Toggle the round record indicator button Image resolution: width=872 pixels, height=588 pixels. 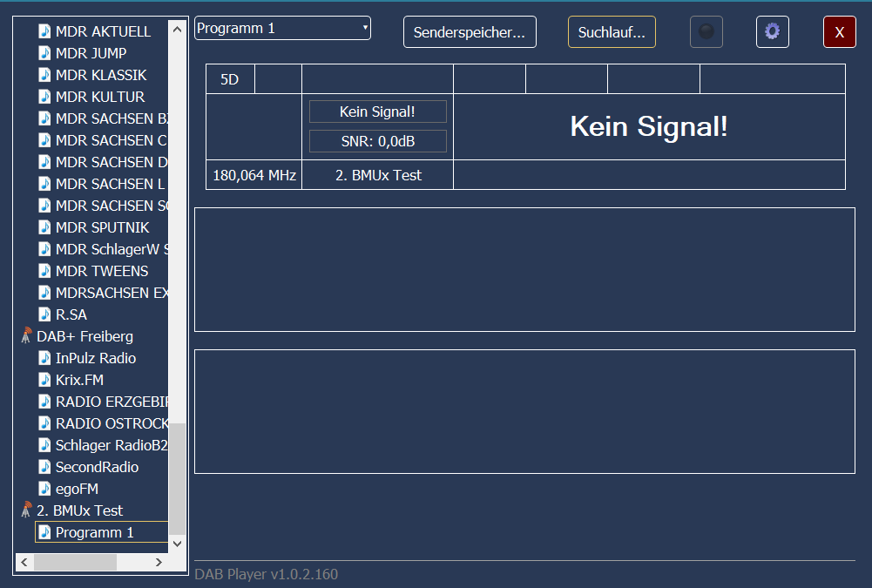click(x=706, y=32)
